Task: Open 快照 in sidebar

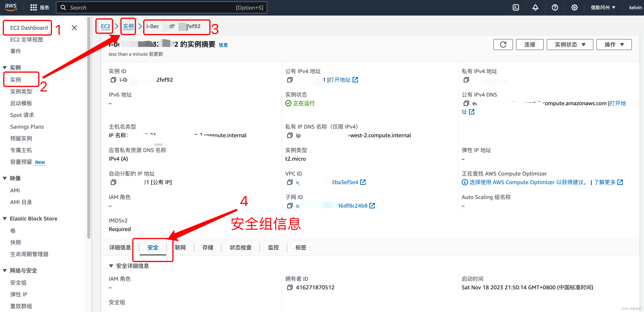Action: (15, 242)
